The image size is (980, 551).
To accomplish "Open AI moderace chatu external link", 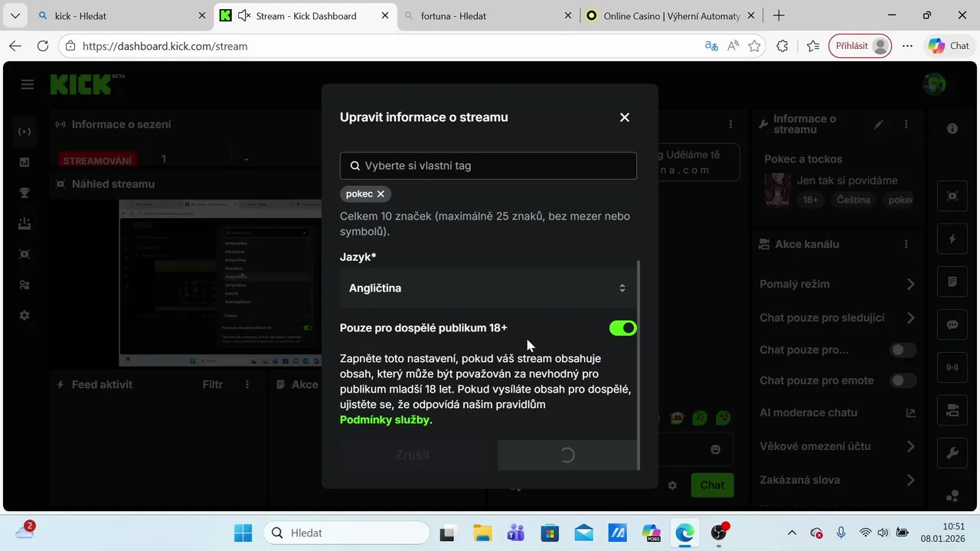I will click(910, 412).
